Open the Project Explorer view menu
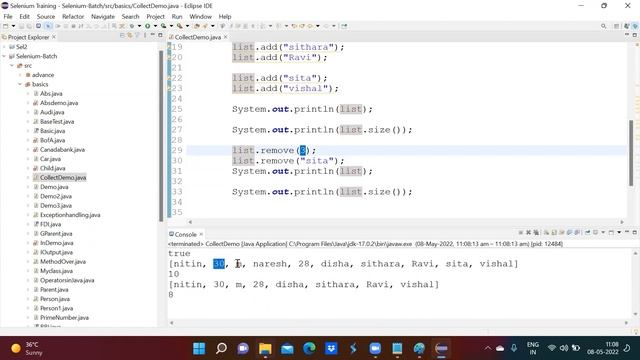The height and width of the screenshot is (360, 640). [x=145, y=36]
